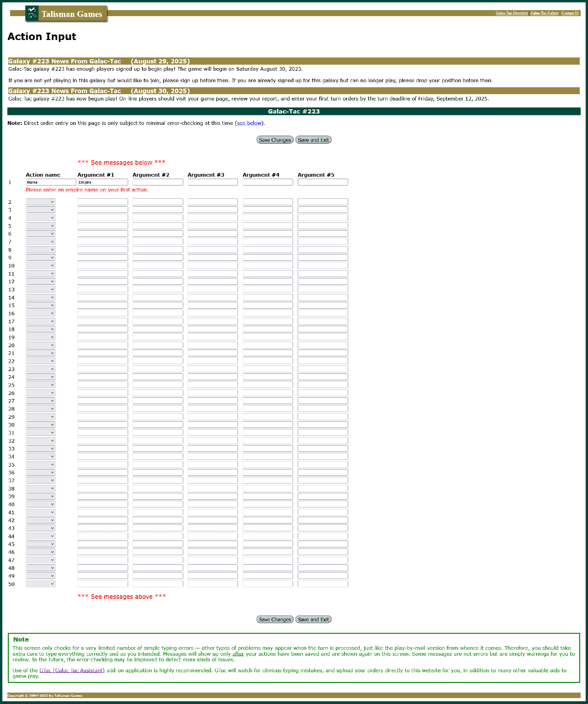Image resolution: width=588 pixels, height=704 pixels.
Task: Open the action name dropdown for row 10
Action: 41,265
